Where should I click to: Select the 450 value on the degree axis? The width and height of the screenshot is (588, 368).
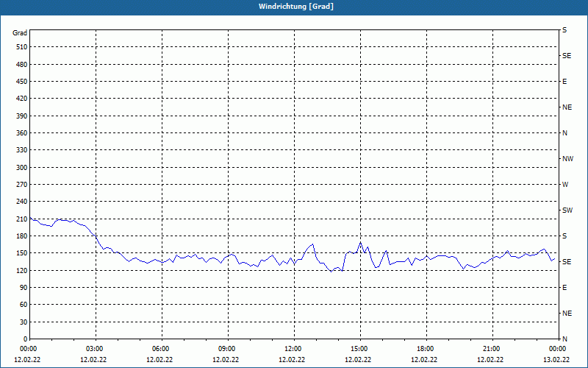22,82
